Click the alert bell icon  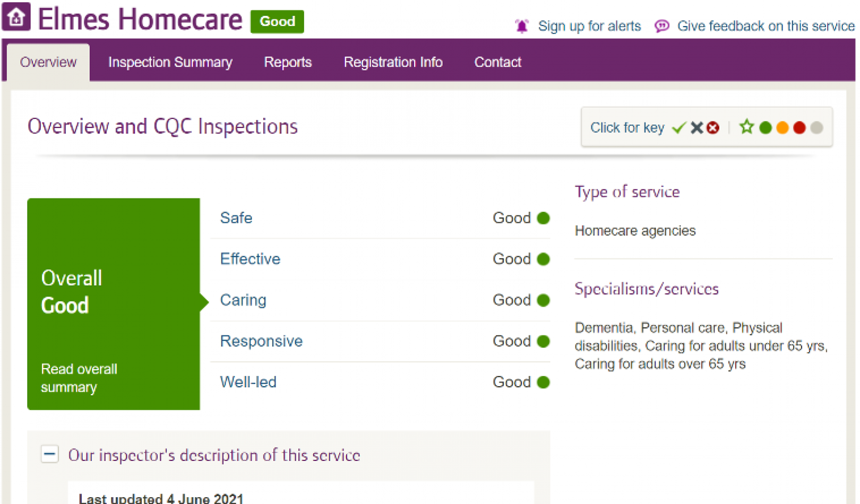[522, 26]
